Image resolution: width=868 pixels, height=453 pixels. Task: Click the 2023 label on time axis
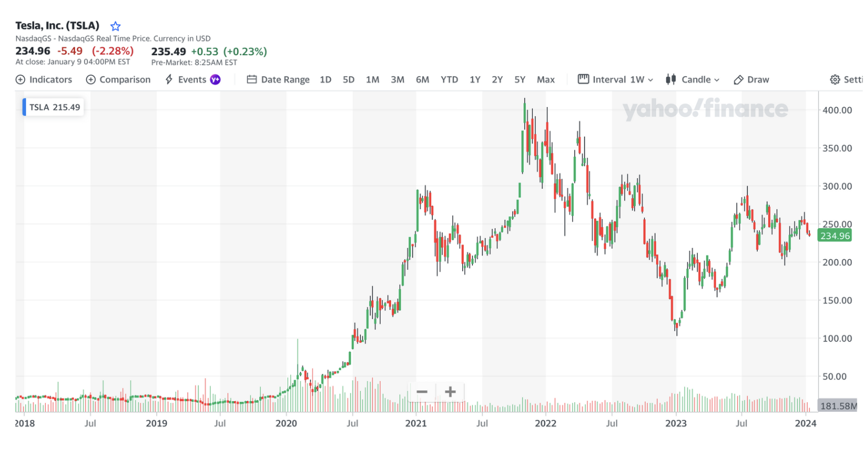pos(676,423)
